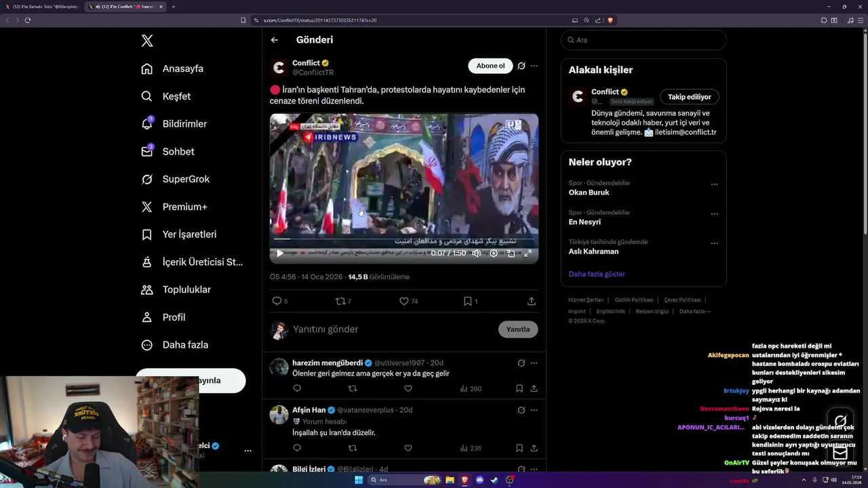Open video settings gear
Image resolution: width=868 pixels, height=488 pixels.
494,253
